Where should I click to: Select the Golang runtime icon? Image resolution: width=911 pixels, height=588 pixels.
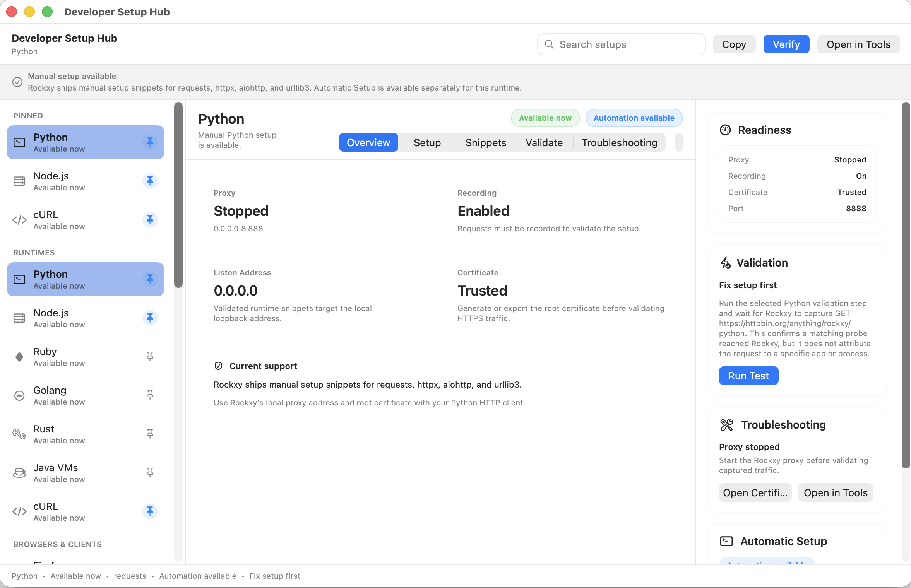click(19, 395)
